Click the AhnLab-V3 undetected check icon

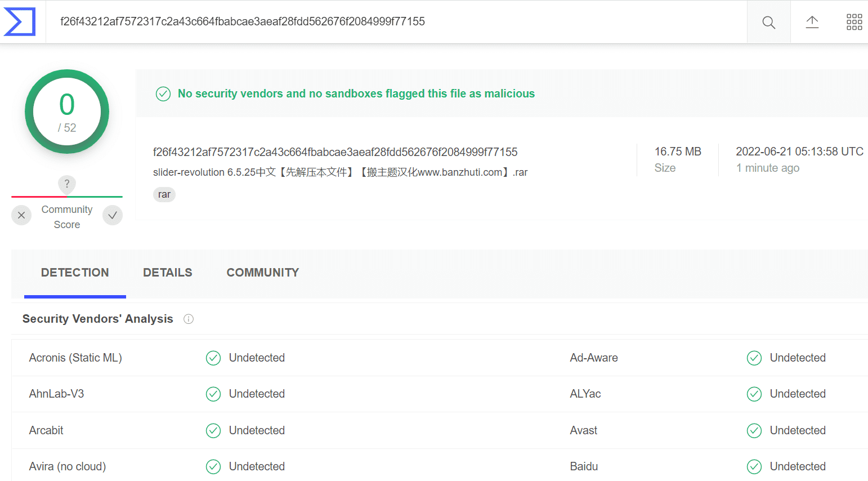[213, 394]
